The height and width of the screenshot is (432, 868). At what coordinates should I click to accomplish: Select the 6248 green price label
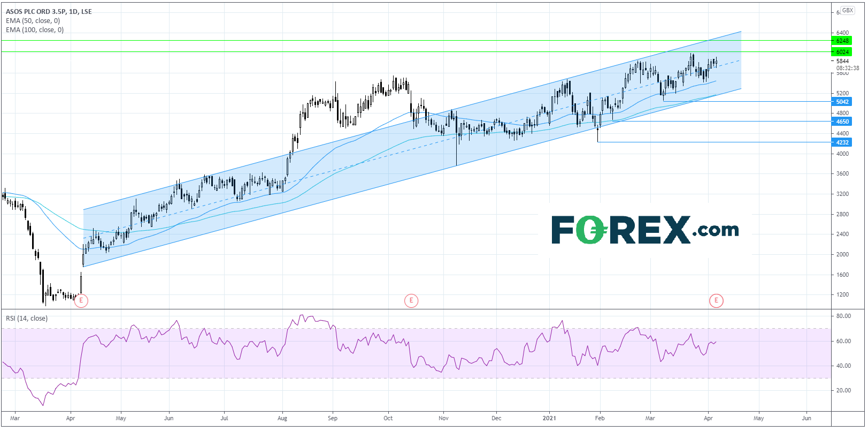(842, 41)
